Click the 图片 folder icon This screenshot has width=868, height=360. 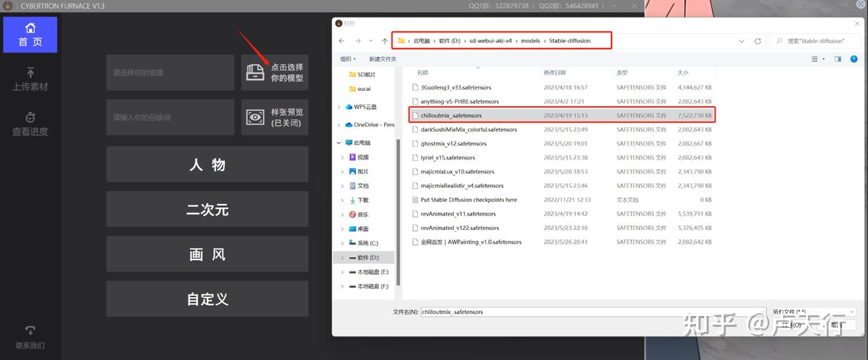pos(352,172)
